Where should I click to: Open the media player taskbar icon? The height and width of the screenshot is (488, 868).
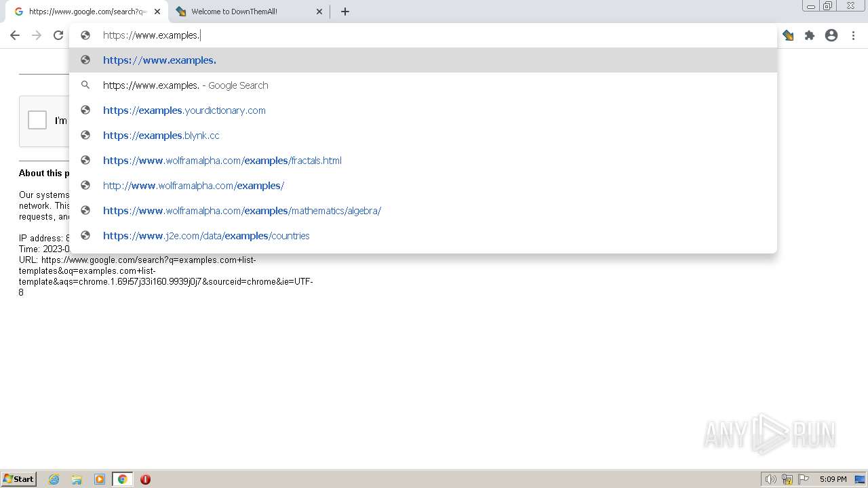click(100, 479)
